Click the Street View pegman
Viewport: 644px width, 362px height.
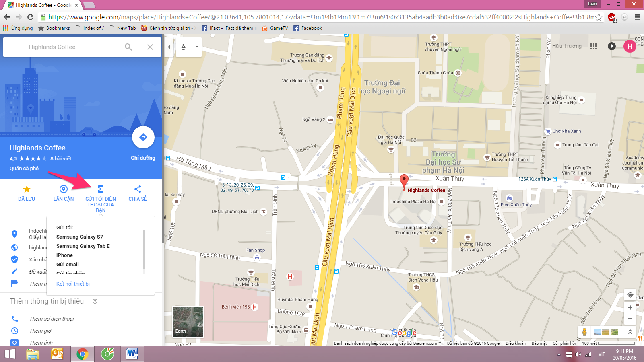(x=584, y=332)
